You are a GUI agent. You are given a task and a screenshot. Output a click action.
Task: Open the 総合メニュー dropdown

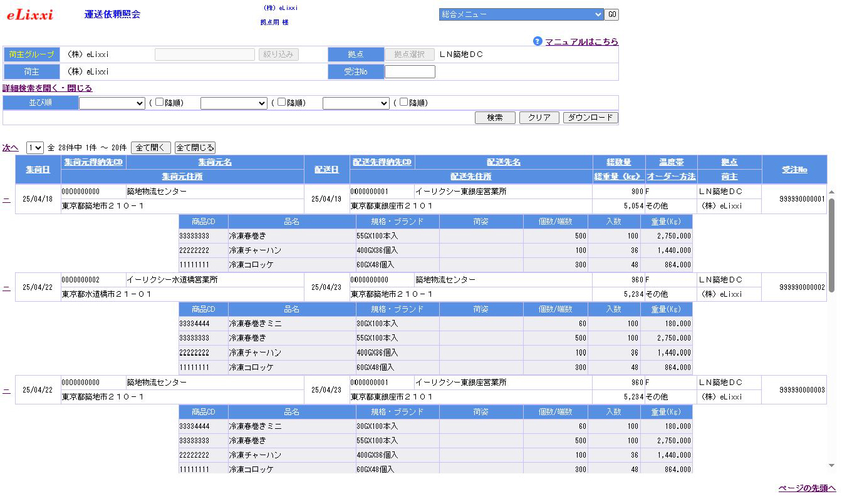point(521,14)
